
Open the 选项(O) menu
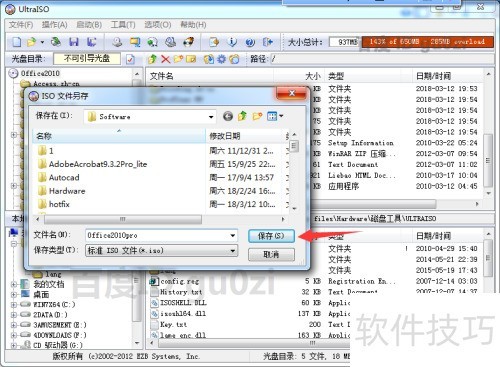click(158, 25)
